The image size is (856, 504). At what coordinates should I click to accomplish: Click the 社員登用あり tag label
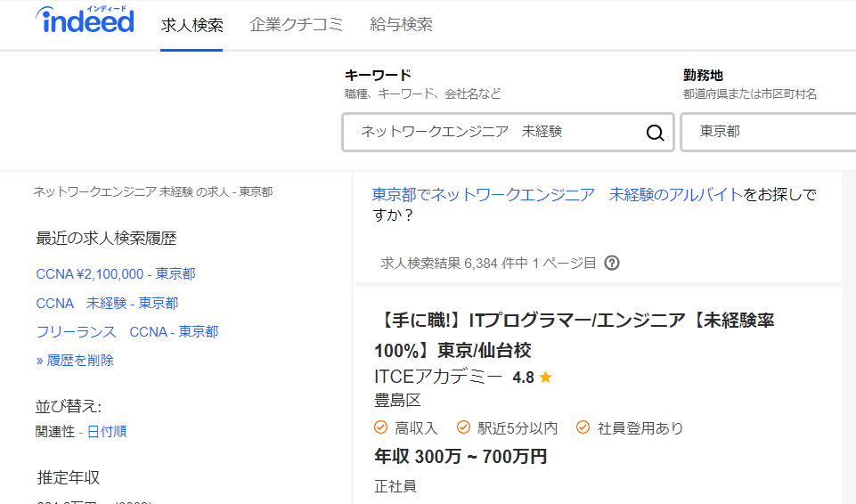[640, 428]
